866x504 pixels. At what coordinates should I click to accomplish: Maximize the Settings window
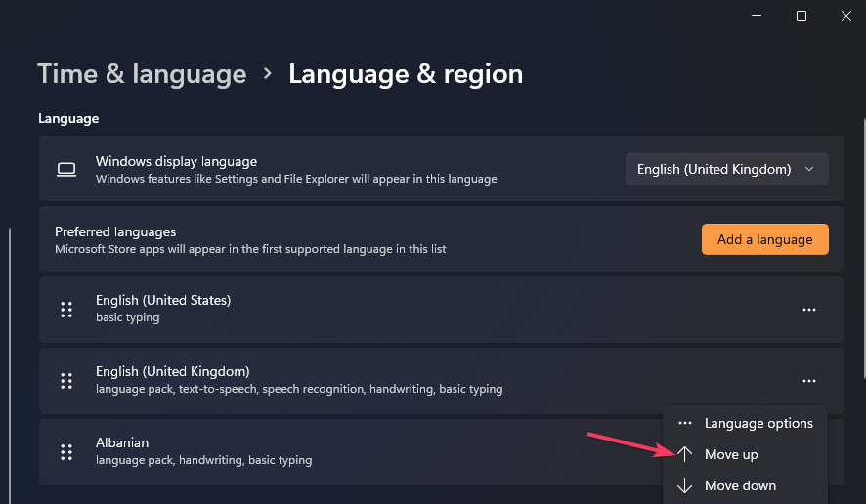801,16
